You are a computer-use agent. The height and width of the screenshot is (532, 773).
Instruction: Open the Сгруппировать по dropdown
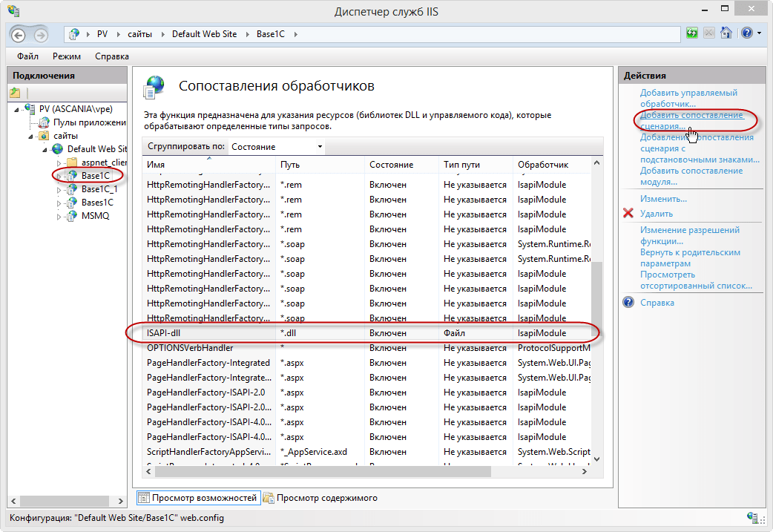[x=276, y=147]
